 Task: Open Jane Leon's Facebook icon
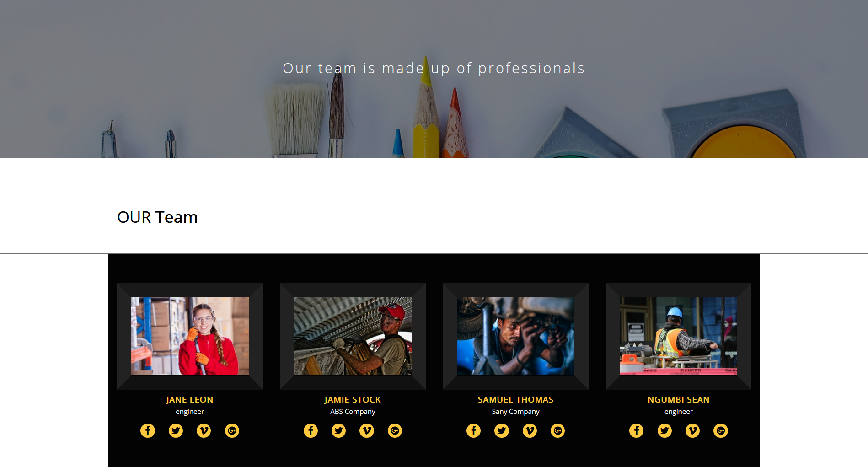click(x=148, y=430)
